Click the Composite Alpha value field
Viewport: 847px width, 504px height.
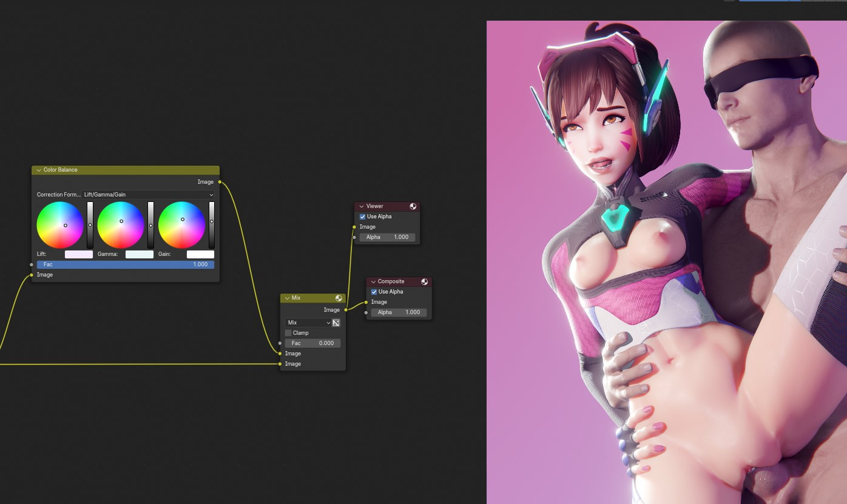399,312
